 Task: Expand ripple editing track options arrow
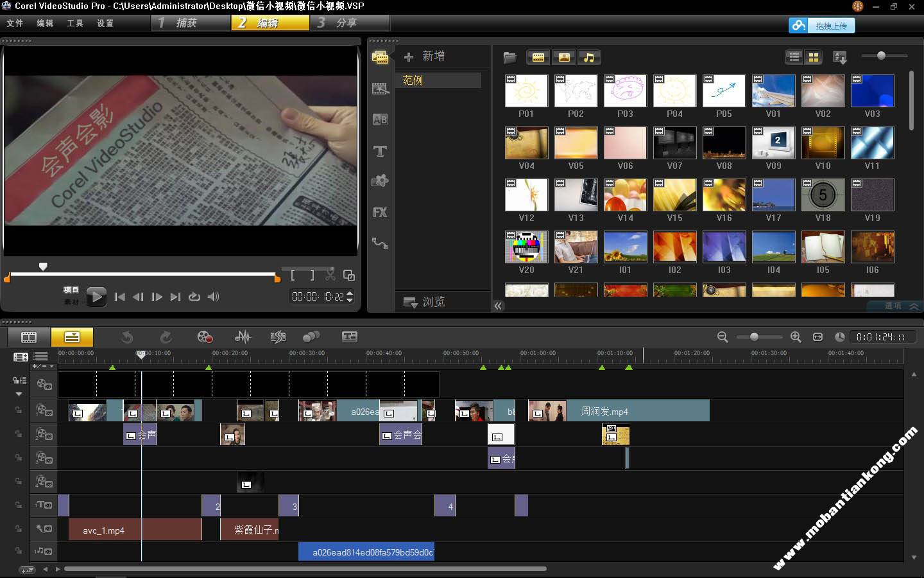pos(19,394)
